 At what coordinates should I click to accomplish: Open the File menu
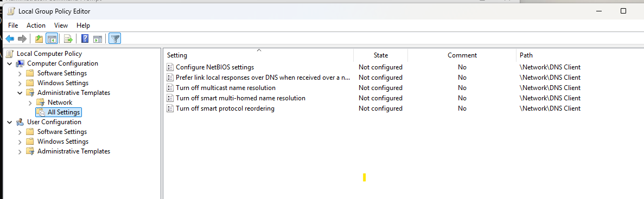(x=12, y=25)
